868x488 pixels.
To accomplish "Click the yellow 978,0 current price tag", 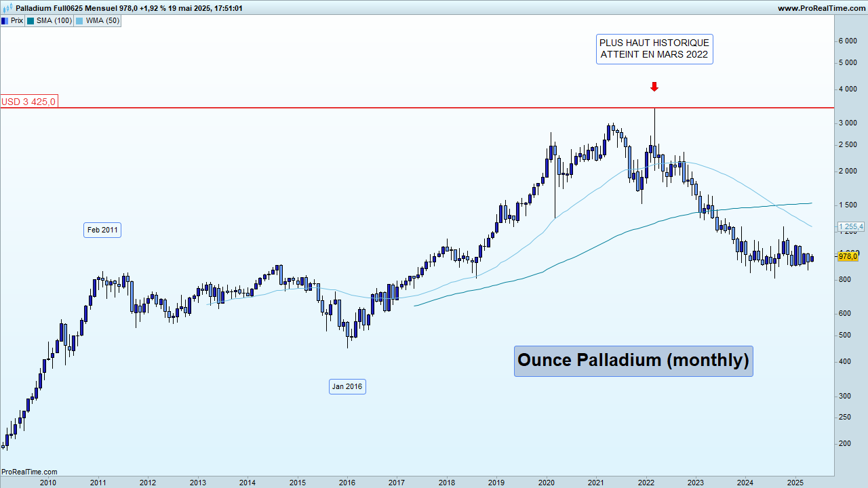I will click(849, 256).
